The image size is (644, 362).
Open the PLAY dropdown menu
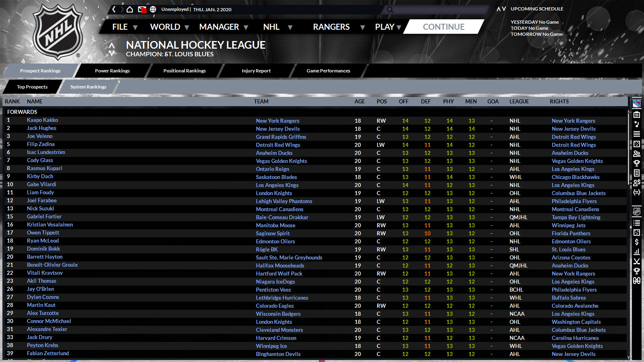click(385, 27)
